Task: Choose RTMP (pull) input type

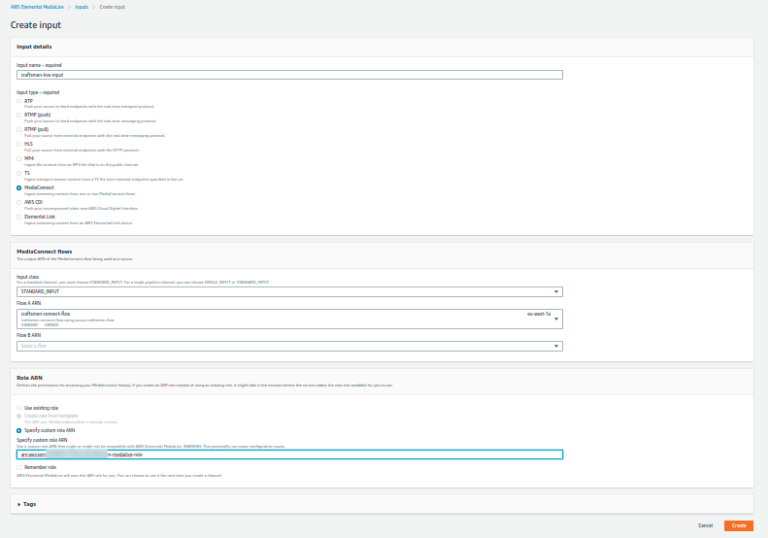Action: click(x=19, y=129)
